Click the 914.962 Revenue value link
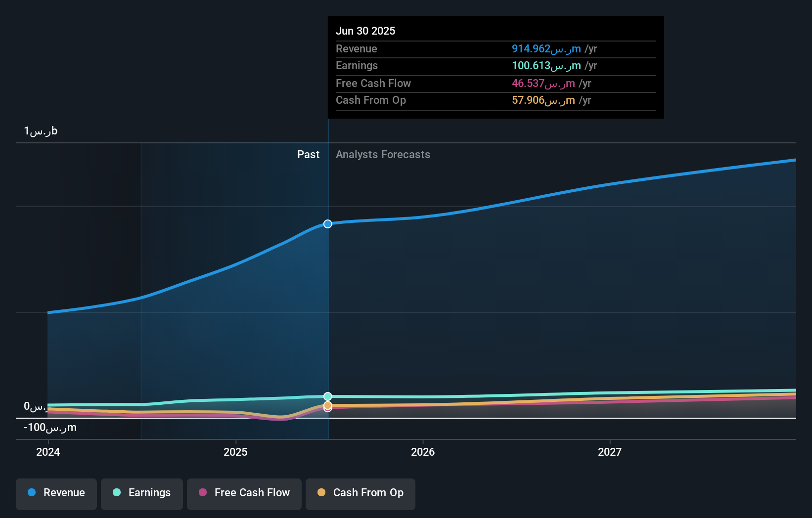 click(x=544, y=49)
